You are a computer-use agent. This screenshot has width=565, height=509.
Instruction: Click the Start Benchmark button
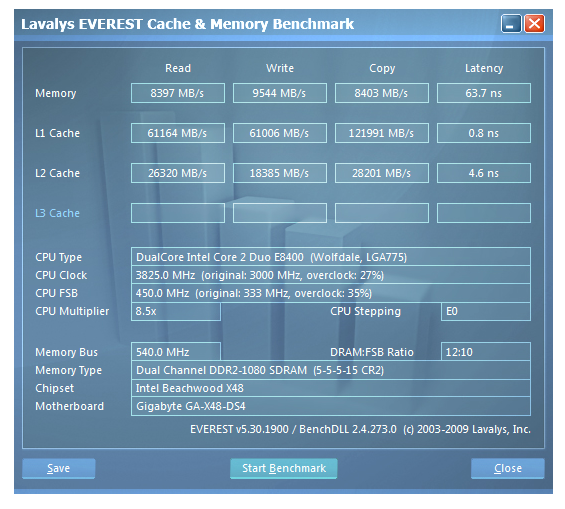click(284, 468)
